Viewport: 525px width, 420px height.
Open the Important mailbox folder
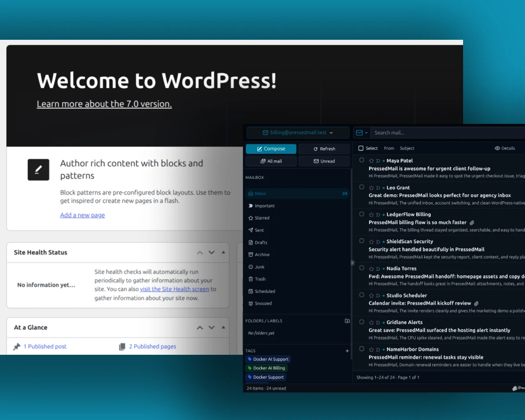[x=297, y=206]
